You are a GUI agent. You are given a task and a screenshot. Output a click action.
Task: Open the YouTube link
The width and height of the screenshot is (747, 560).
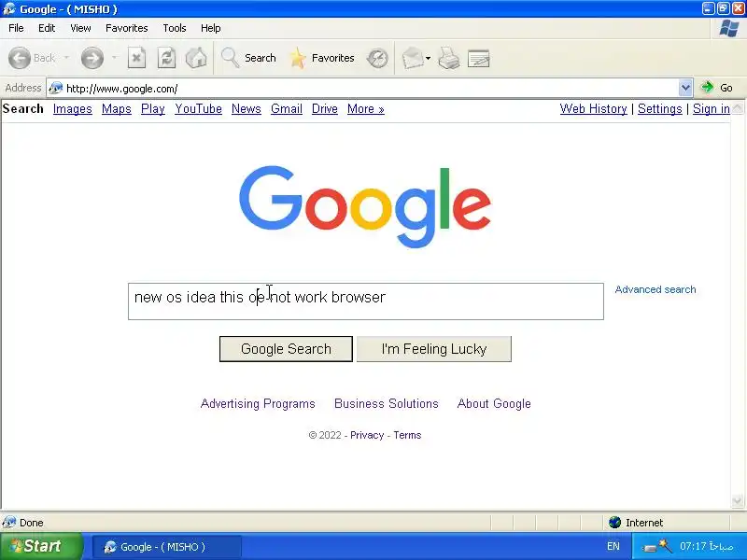(198, 109)
